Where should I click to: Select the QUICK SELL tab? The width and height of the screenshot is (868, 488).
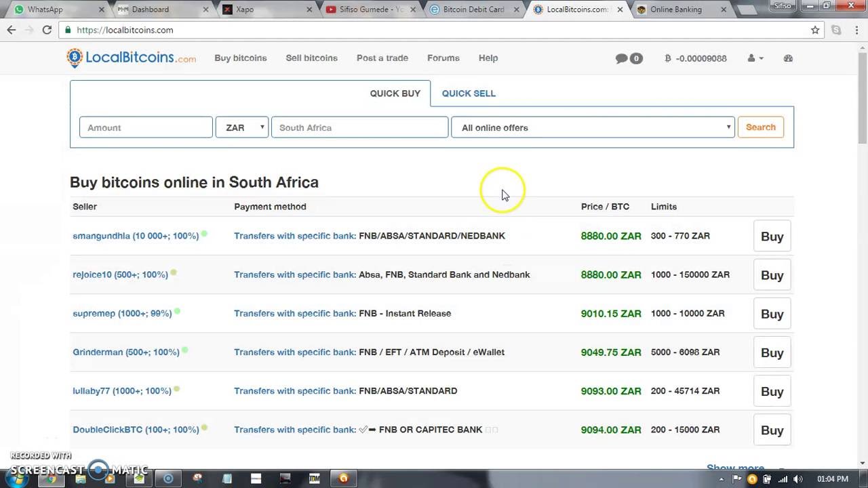point(469,94)
